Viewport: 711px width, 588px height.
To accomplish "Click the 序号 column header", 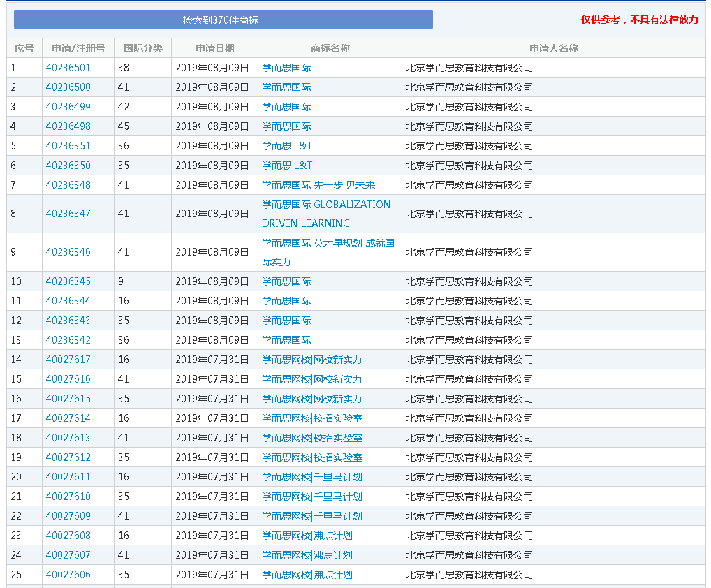I will 24,48.
